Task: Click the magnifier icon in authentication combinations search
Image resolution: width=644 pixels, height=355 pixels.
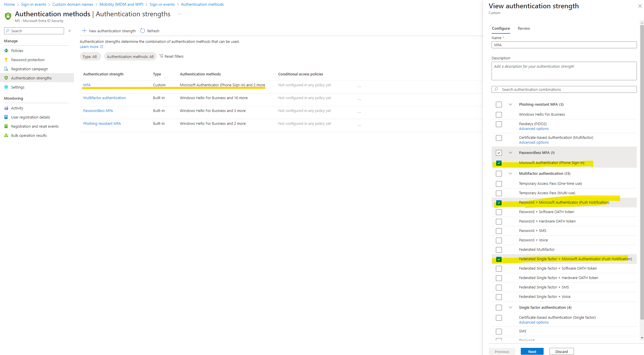Action: (x=496, y=89)
